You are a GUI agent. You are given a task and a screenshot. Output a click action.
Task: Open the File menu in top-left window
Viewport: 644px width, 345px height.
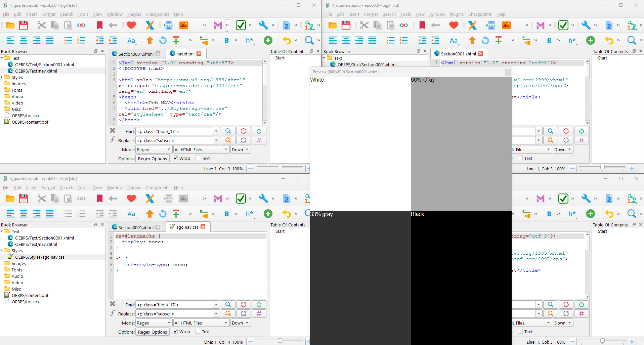click(6, 14)
